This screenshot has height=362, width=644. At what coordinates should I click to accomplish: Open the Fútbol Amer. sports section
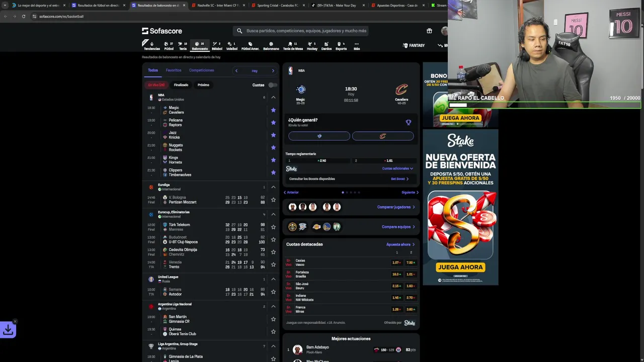250,46
